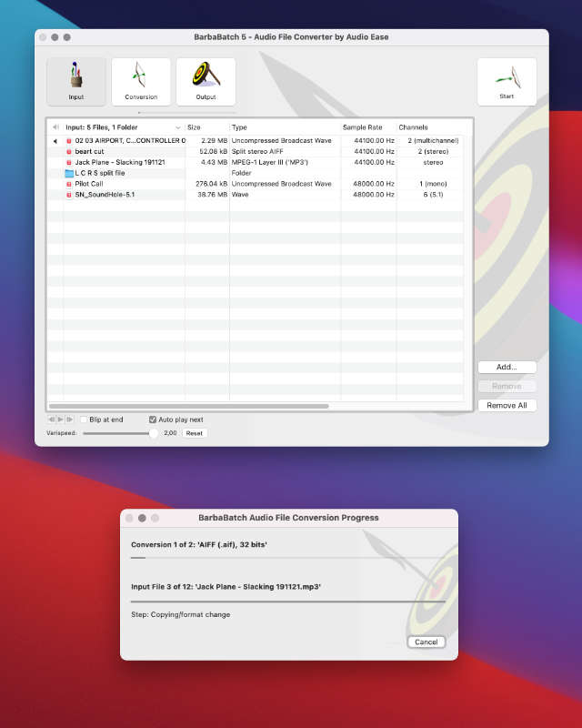Open the Input: 5 Files, 1 Folder dropdown arrow
The height and width of the screenshot is (728, 582).
click(x=177, y=127)
